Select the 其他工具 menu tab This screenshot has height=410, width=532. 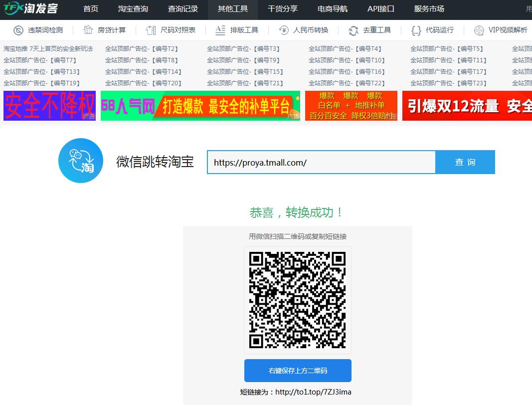[x=233, y=9]
